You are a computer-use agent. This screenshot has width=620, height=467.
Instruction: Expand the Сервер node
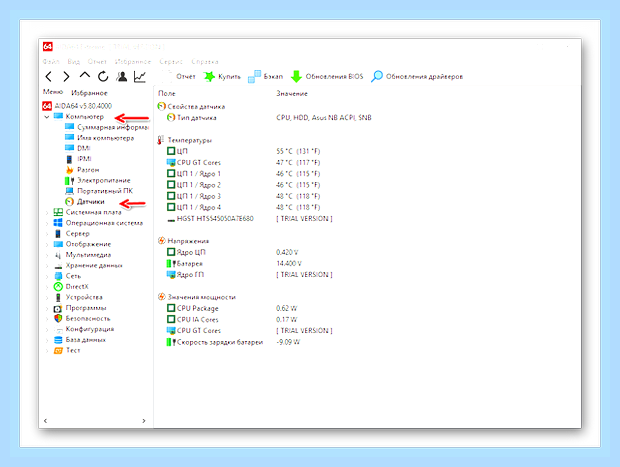point(47,234)
